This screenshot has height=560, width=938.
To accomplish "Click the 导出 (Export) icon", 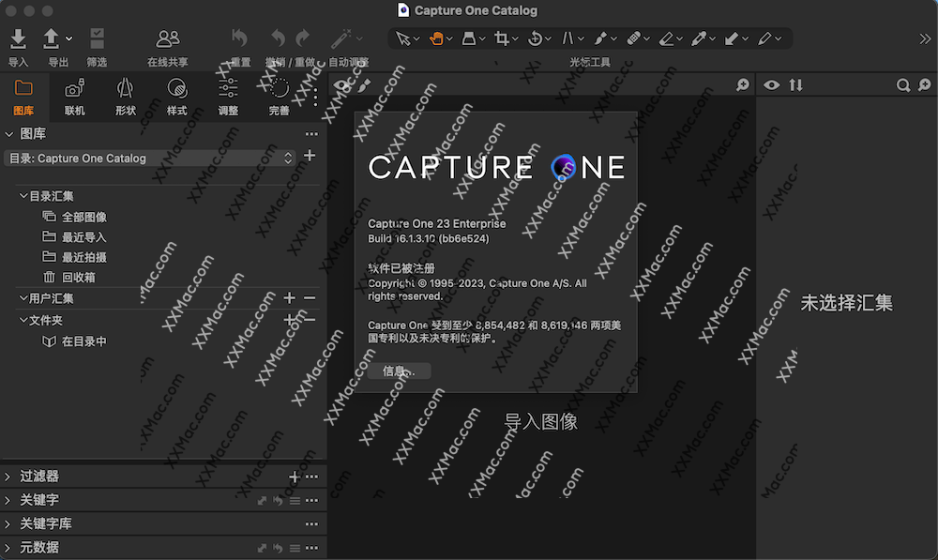I will pyautogui.click(x=53, y=40).
